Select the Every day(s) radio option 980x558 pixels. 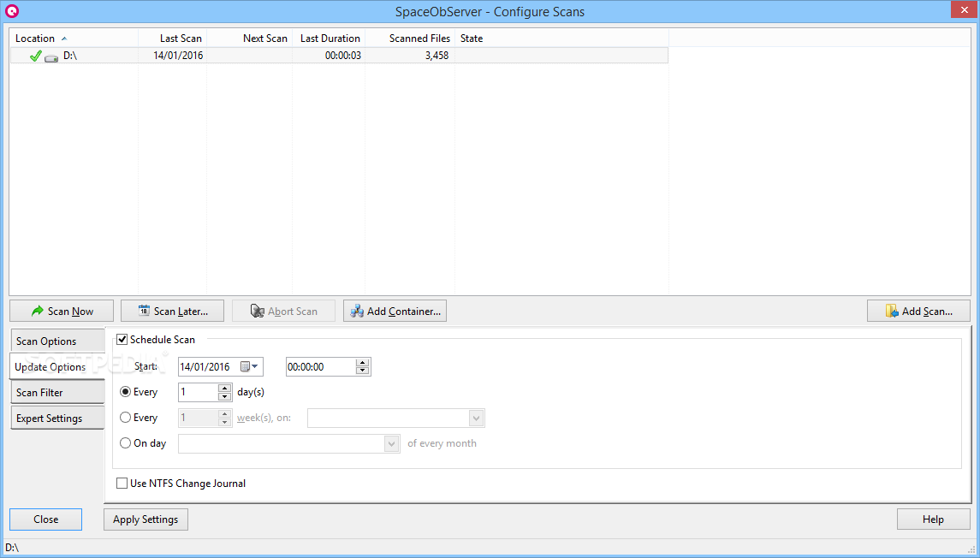coord(126,392)
